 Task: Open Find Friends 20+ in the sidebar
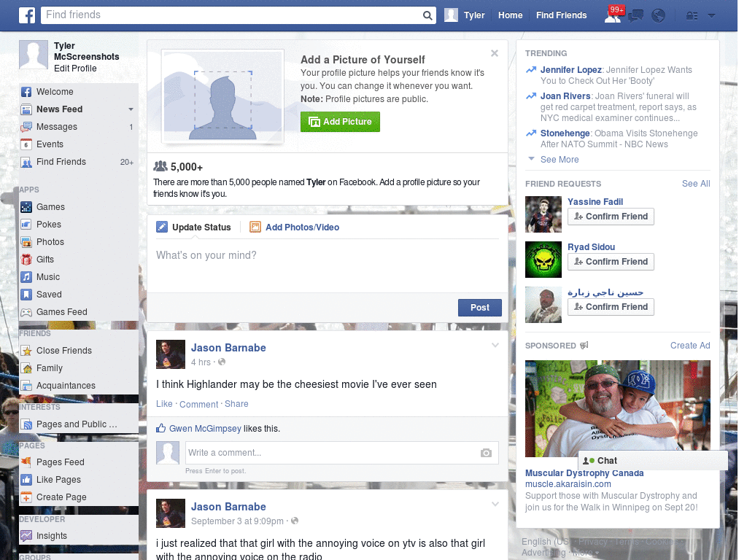coord(79,162)
